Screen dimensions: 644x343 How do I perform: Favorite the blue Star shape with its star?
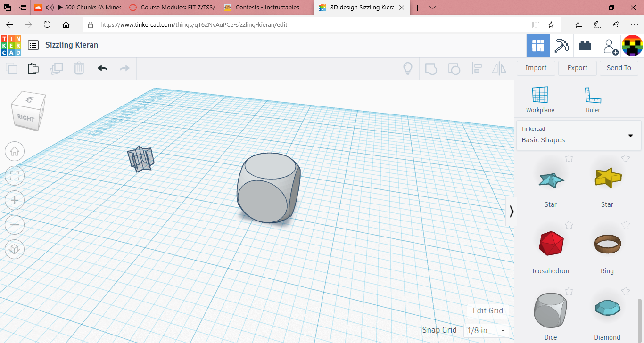tap(569, 159)
